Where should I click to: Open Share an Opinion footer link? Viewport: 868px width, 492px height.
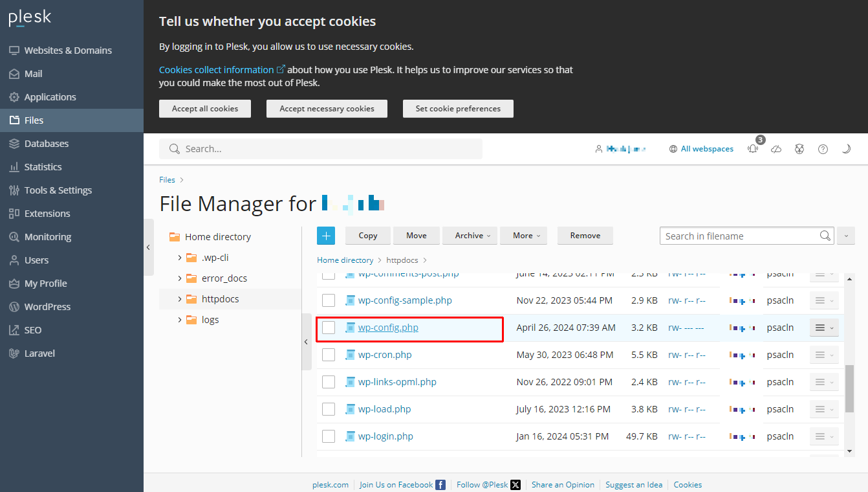563,484
